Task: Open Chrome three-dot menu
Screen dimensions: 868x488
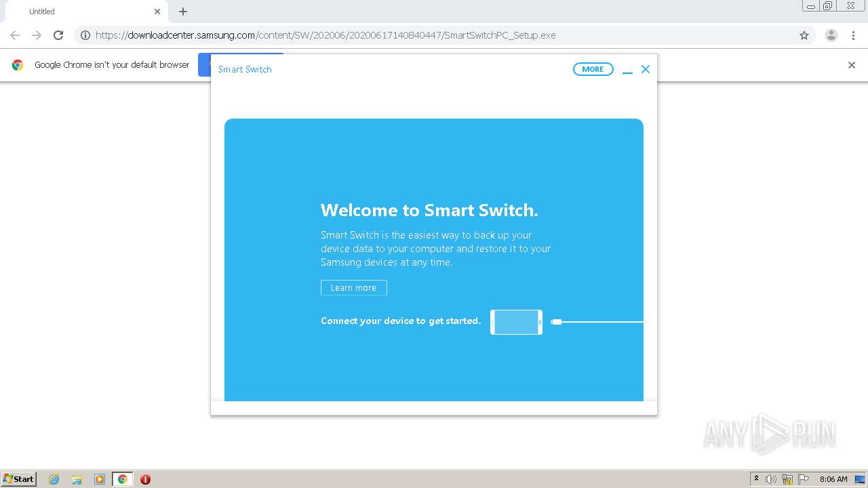Action: (x=854, y=35)
